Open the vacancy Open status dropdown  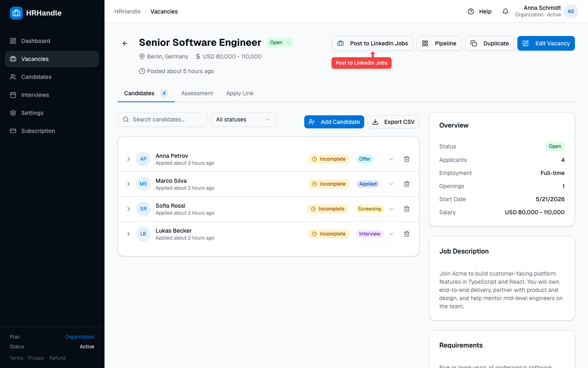(280, 43)
